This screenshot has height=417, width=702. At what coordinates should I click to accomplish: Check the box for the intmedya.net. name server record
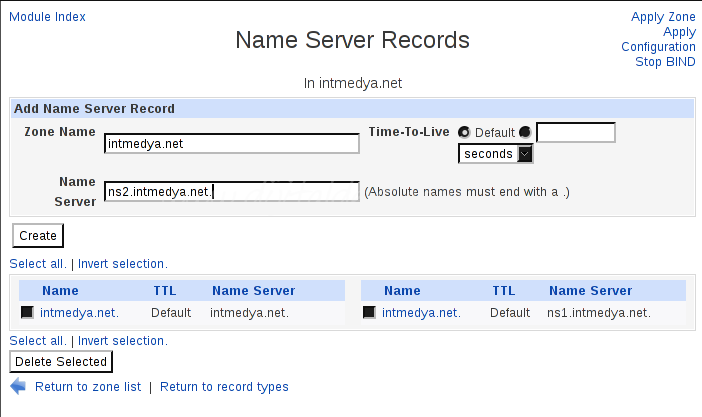tap(27, 313)
